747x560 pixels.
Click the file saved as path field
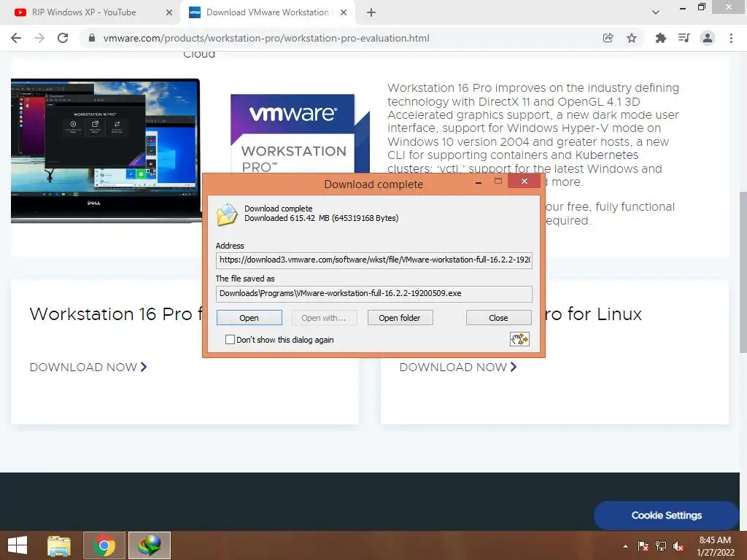pyautogui.click(x=374, y=293)
